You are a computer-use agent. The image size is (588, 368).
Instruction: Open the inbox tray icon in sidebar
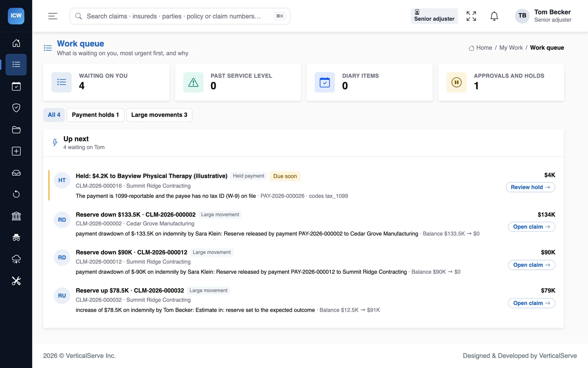[x=16, y=173]
